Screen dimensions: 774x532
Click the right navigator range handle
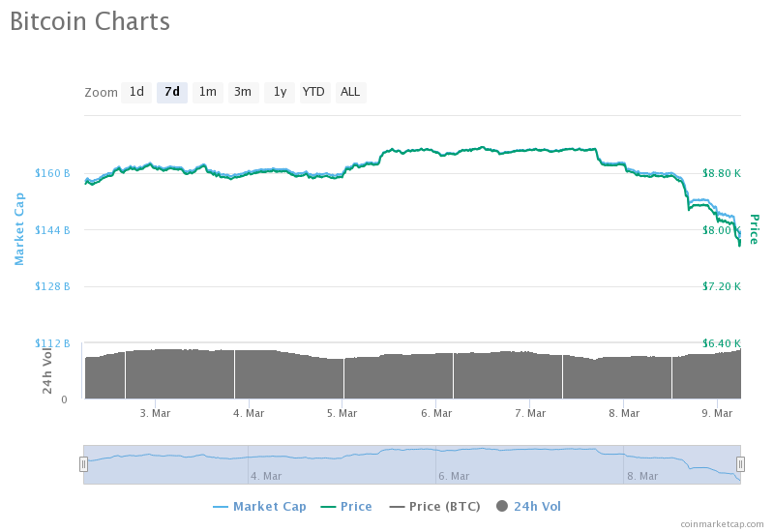click(x=740, y=464)
